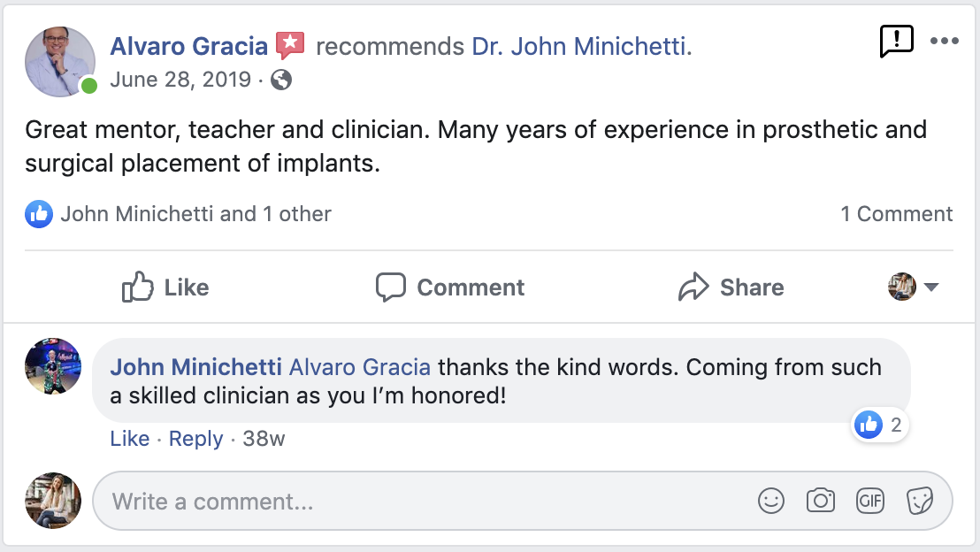This screenshot has height=552, width=980.
Task: Insert an emoji via smiley icon
Action: tap(771, 501)
